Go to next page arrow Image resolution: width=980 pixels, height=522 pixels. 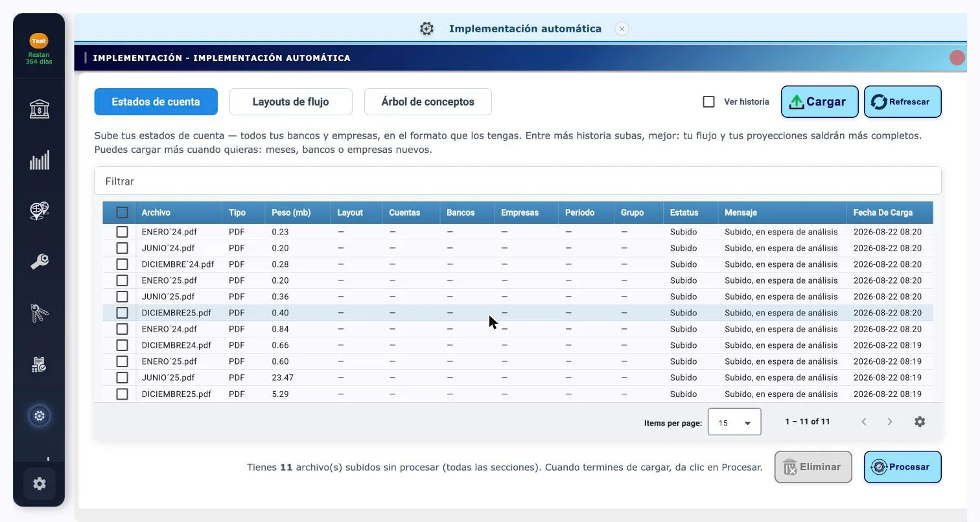[x=889, y=422]
